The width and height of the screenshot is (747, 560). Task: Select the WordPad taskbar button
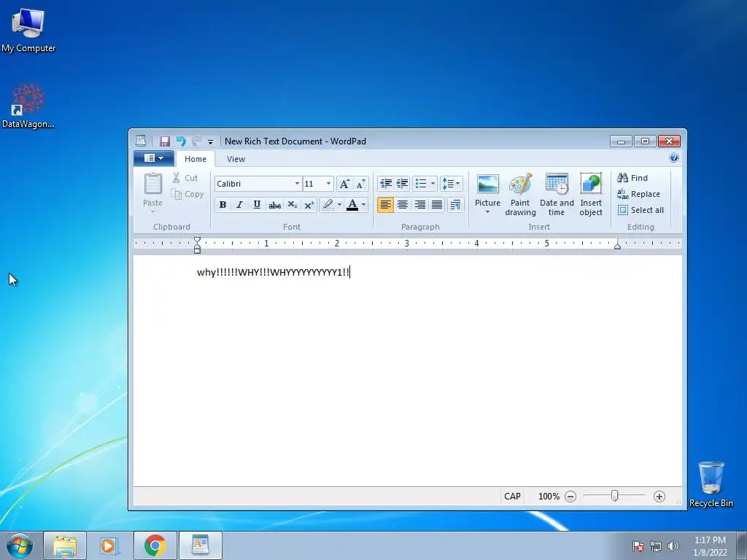pyautogui.click(x=200, y=545)
